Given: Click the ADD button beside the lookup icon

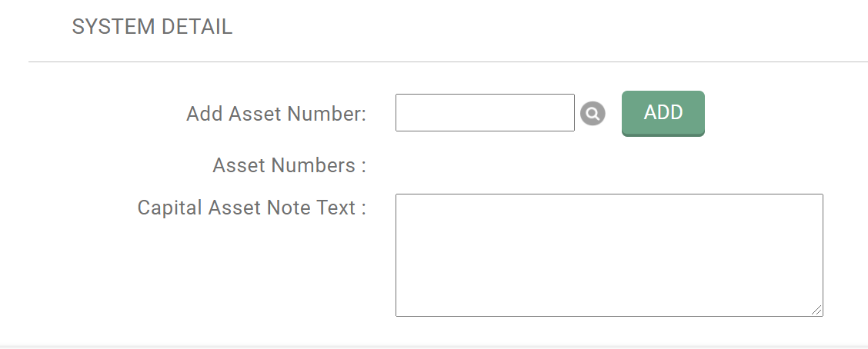Looking at the screenshot, I should 663,113.
